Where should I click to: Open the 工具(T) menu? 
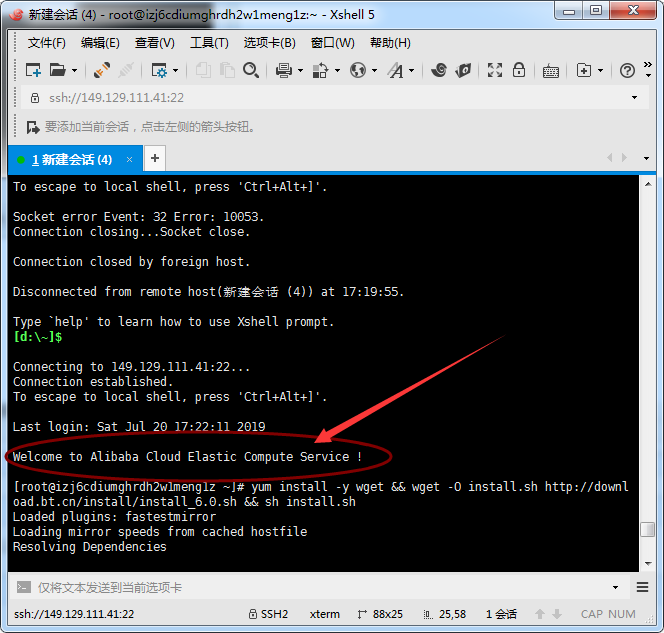click(209, 43)
